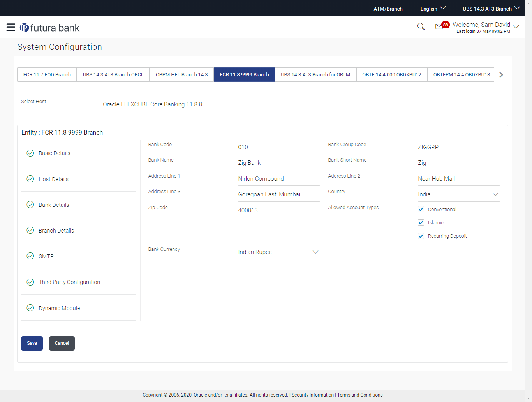Click the Dynamic Module checkmark icon
Image resolution: width=532 pixels, height=402 pixels.
tap(30, 308)
